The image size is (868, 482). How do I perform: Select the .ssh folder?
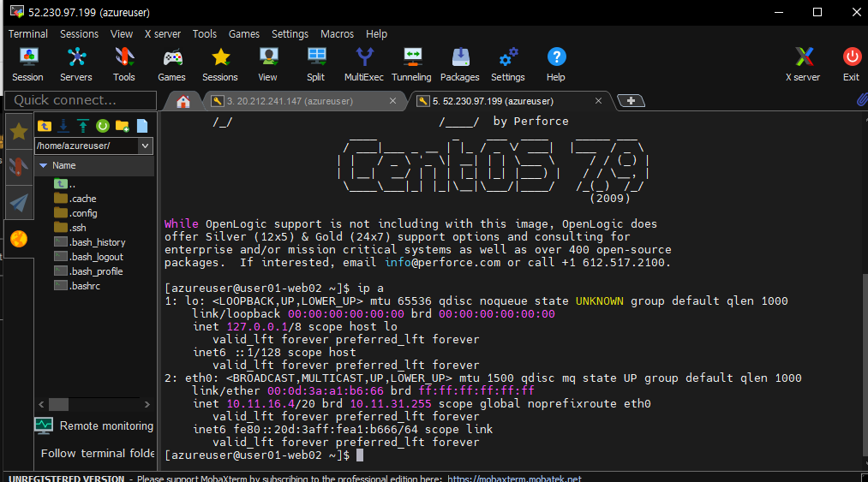click(69, 228)
